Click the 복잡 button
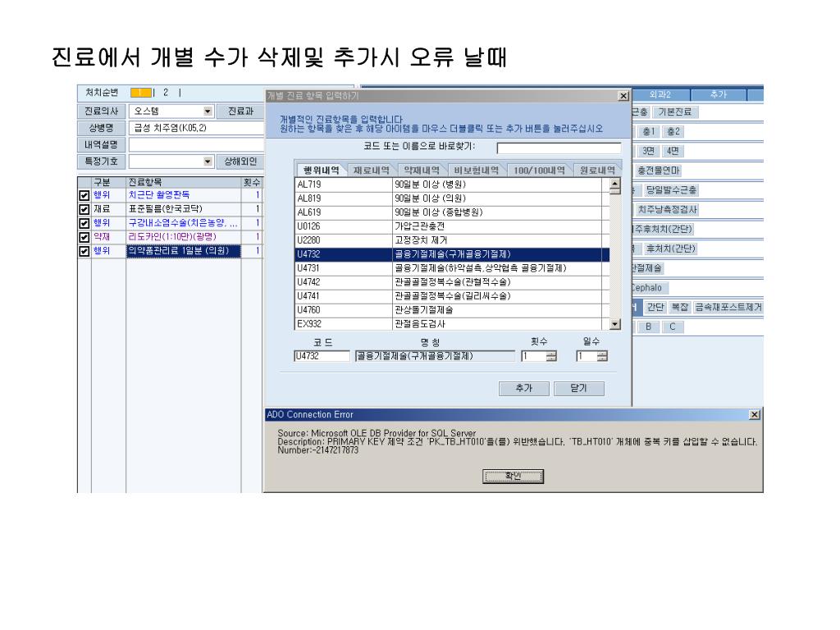Screen dimensions: 840x630 (680, 308)
